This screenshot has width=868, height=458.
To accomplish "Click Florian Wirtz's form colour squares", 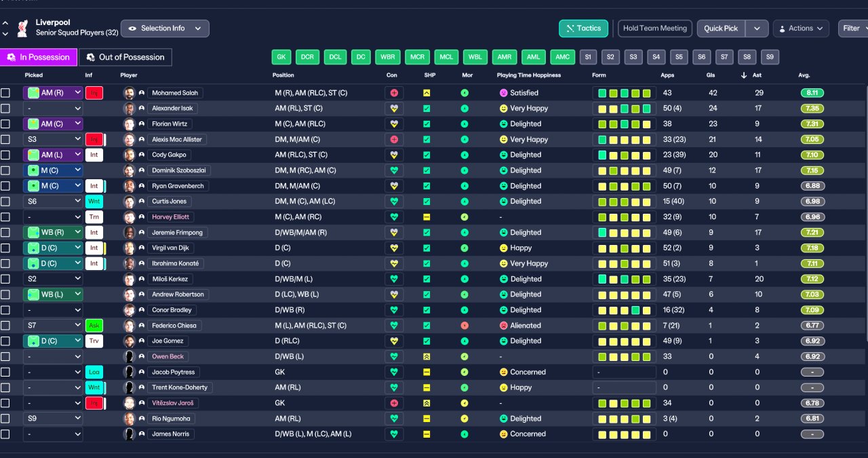I will (x=624, y=124).
